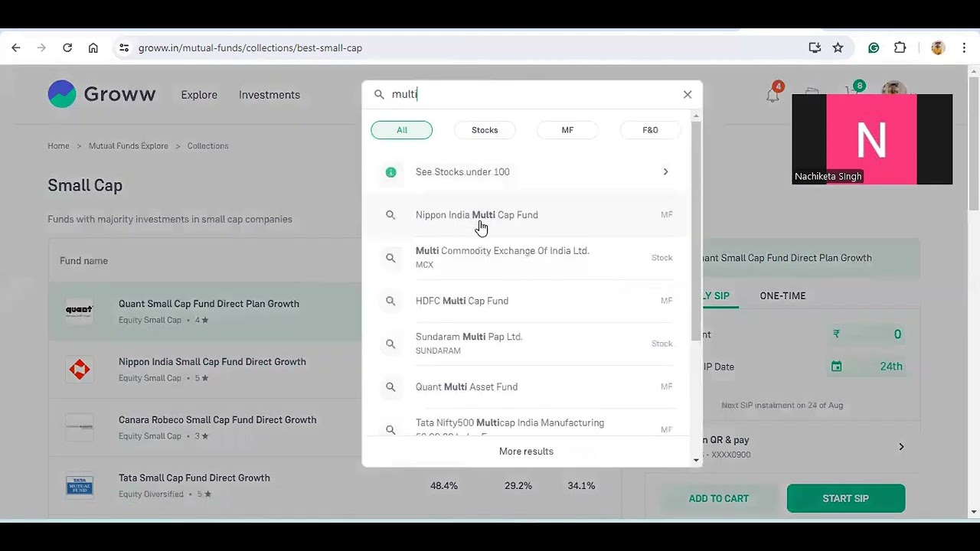Click the suggestions list scrollbar thumb
The image size is (980, 551).
[x=696, y=230]
